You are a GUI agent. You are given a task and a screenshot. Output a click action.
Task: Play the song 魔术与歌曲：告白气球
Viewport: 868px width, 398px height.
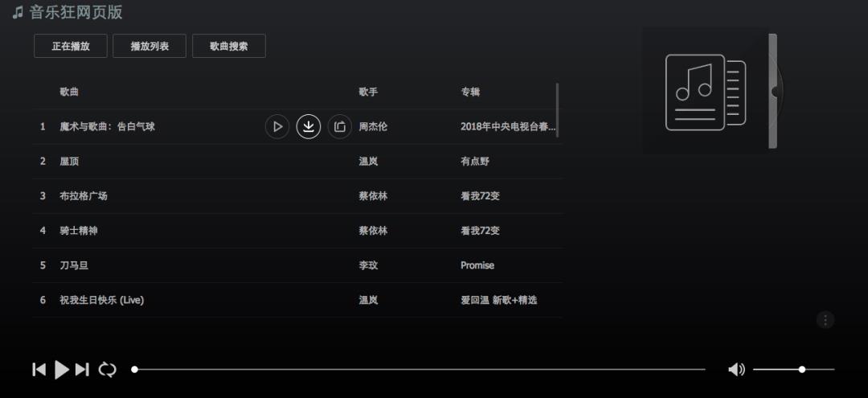[277, 127]
